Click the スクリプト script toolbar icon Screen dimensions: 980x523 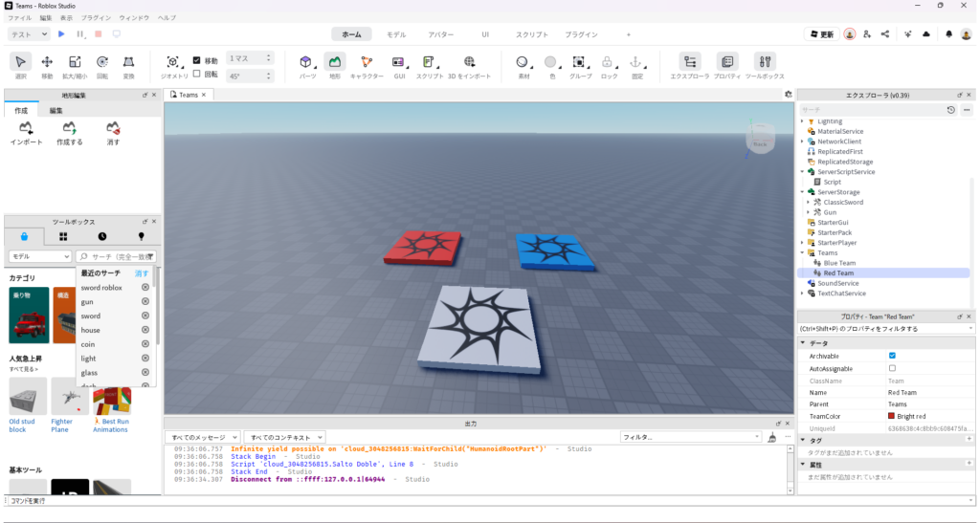tap(430, 62)
